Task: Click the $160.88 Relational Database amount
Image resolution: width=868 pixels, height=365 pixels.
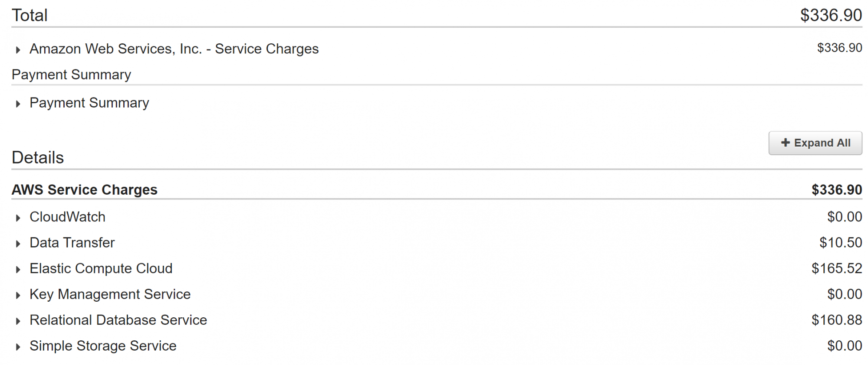Action: pyautogui.click(x=837, y=320)
